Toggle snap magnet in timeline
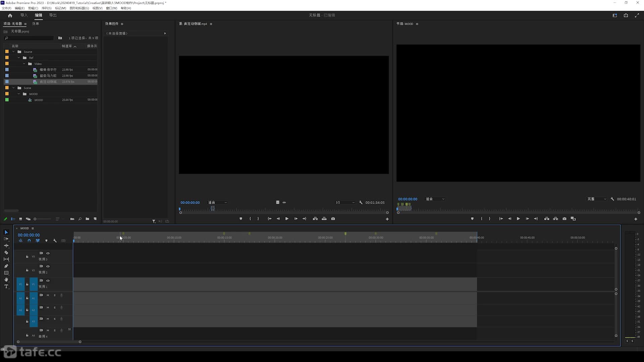This screenshot has width=644, height=362. tap(29, 241)
